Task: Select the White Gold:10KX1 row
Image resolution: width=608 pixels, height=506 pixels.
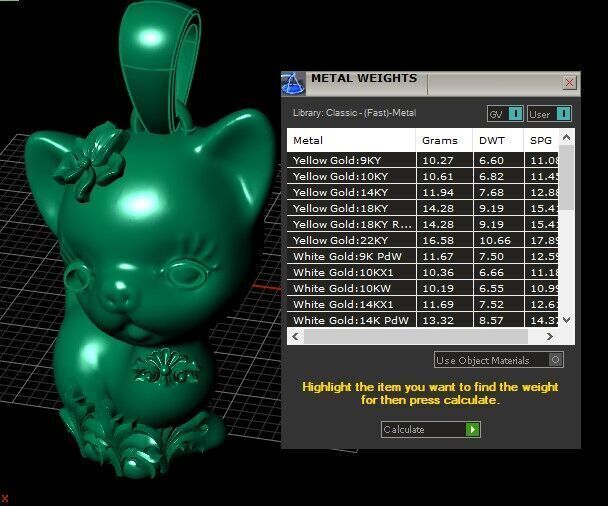Action: (x=422, y=272)
